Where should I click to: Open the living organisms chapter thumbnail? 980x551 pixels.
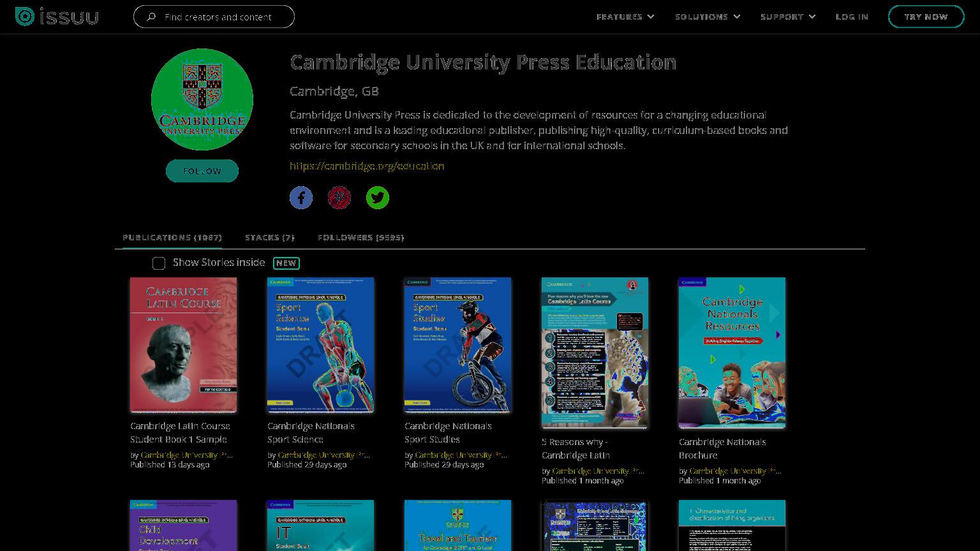click(732, 525)
